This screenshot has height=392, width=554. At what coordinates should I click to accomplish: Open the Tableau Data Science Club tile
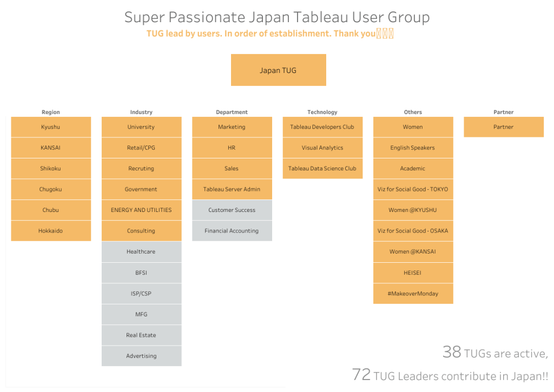pos(322,168)
